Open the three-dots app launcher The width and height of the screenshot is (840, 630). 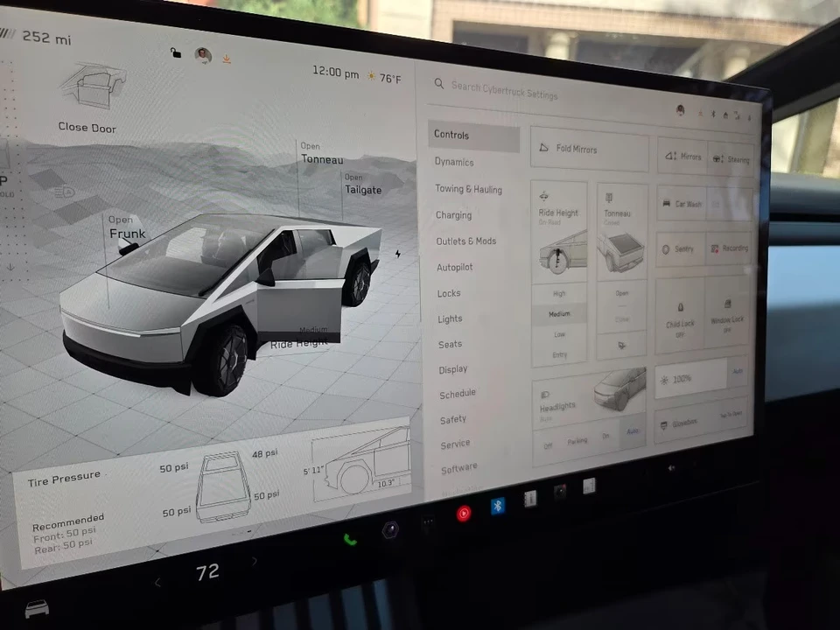(428, 521)
